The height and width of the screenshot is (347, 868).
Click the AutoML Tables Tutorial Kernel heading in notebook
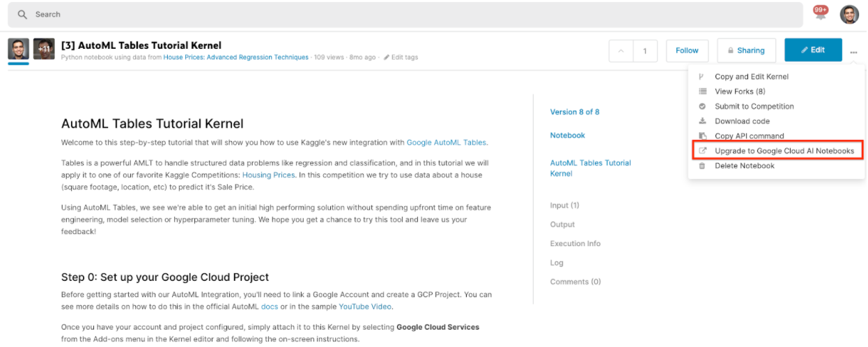pyautogui.click(x=153, y=124)
